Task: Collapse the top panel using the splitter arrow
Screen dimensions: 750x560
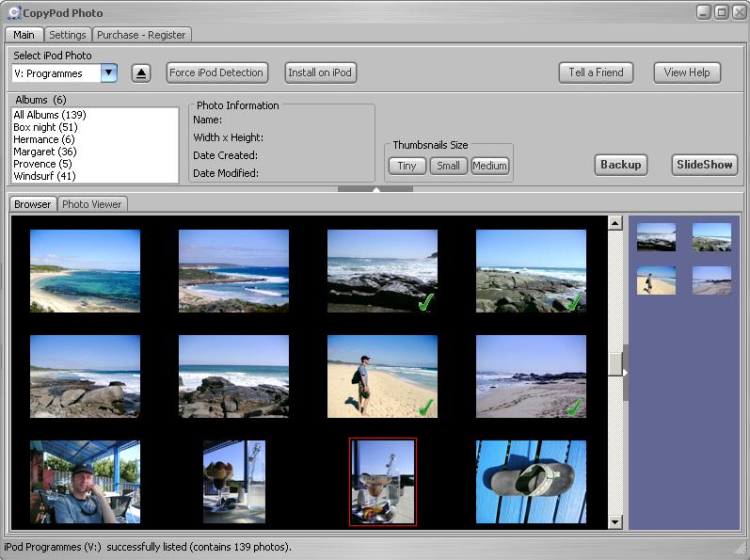Action: 375,189
